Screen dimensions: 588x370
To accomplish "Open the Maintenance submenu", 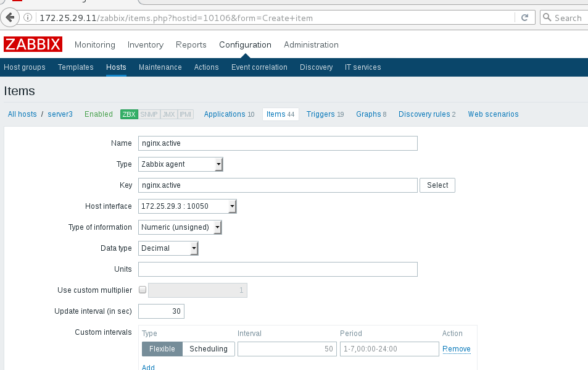I will [160, 67].
